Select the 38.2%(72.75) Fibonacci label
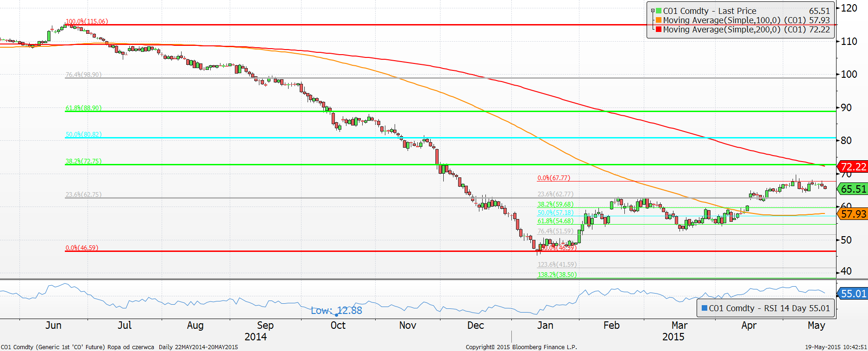Image resolution: width=868 pixels, height=351 pixels. 83,162
